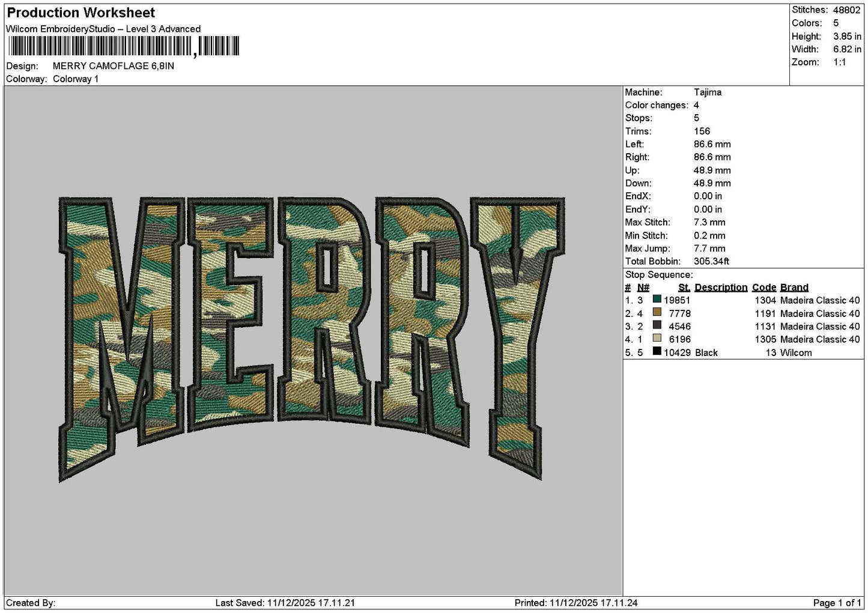The width and height of the screenshot is (868, 613).
Task: Click the 'Brand' column header
Action: click(794, 288)
